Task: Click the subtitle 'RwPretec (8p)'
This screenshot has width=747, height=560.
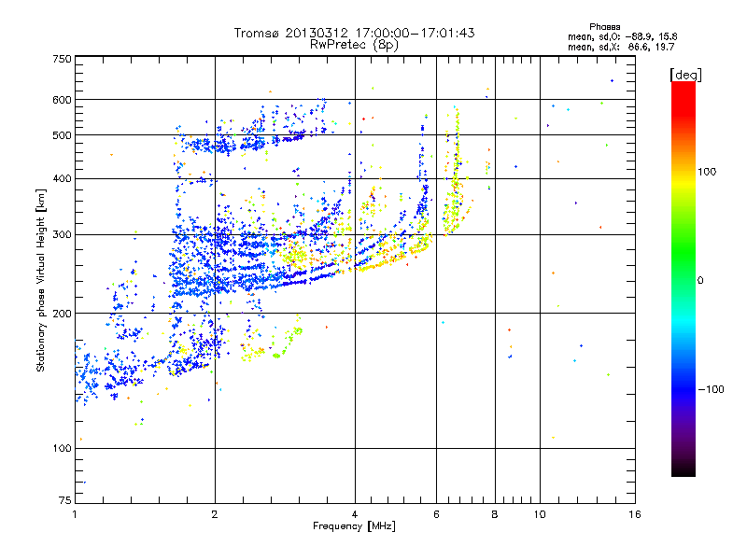Action: [x=354, y=45]
